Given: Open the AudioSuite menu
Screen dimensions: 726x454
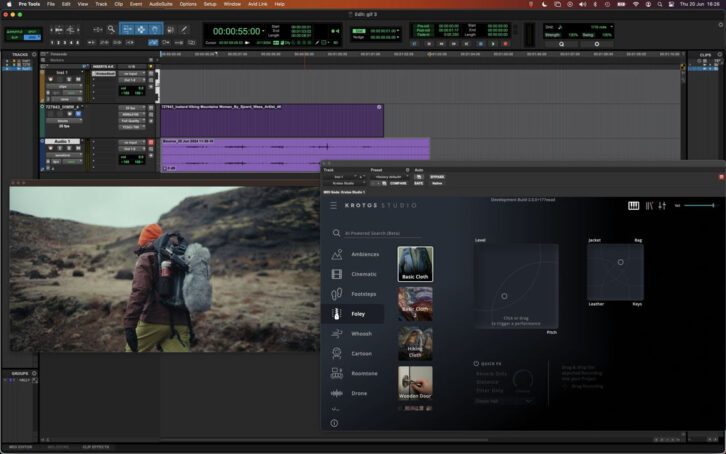Looking at the screenshot, I should point(159,4).
